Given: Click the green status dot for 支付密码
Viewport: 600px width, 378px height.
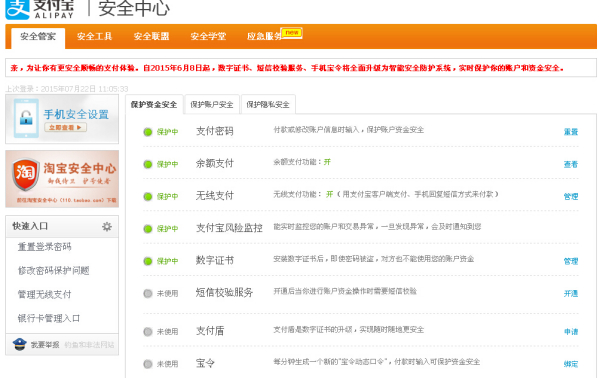Looking at the screenshot, I should tap(148, 132).
